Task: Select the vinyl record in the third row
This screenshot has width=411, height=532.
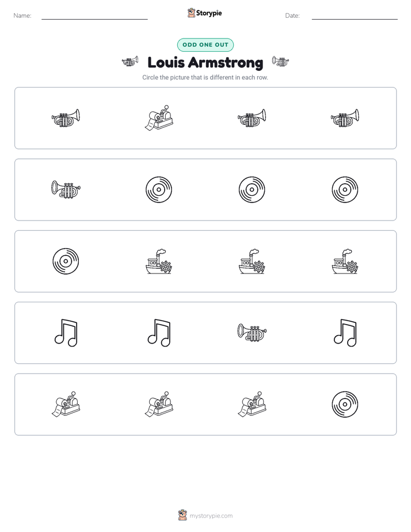Action: click(66, 261)
